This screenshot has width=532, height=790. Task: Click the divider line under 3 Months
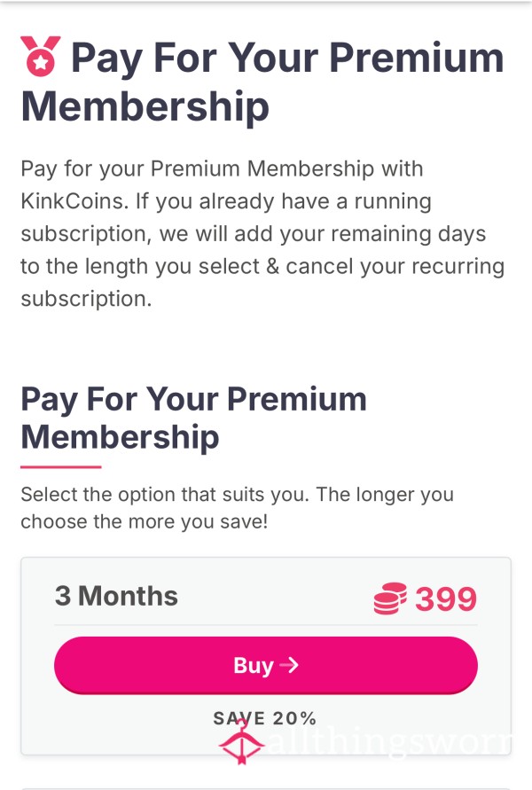click(266, 625)
